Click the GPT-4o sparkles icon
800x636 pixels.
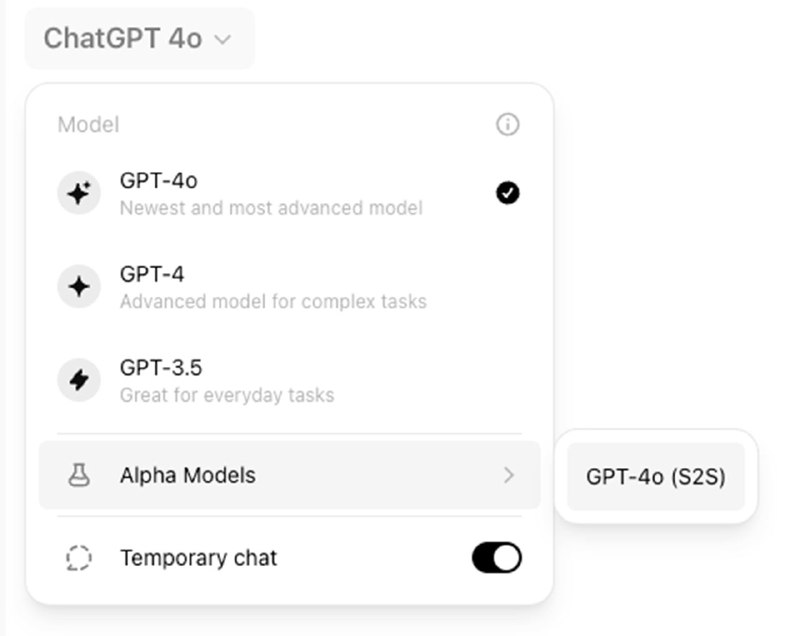click(x=79, y=193)
